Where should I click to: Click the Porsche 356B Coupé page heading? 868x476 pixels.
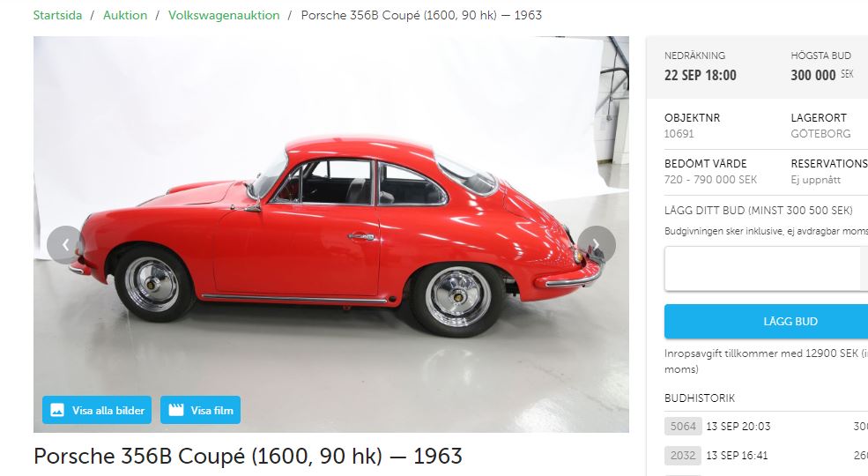[248, 456]
